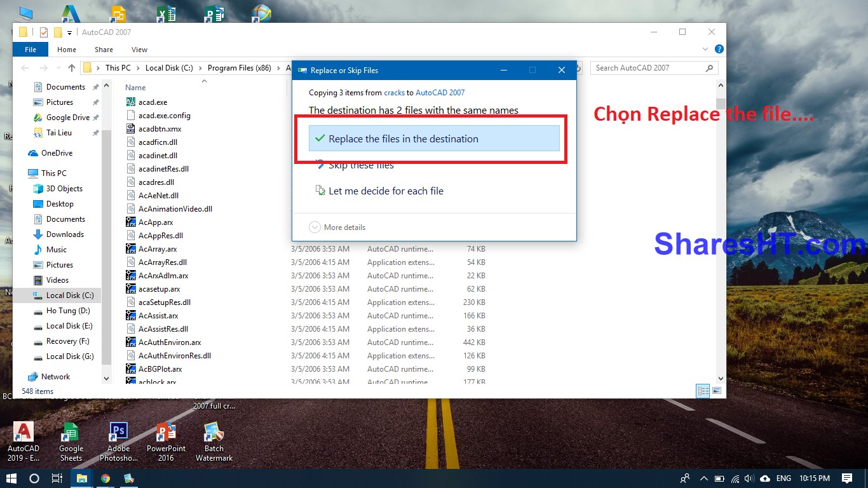
Task: Sort files by the Name column header
Action: pos(135,88)
